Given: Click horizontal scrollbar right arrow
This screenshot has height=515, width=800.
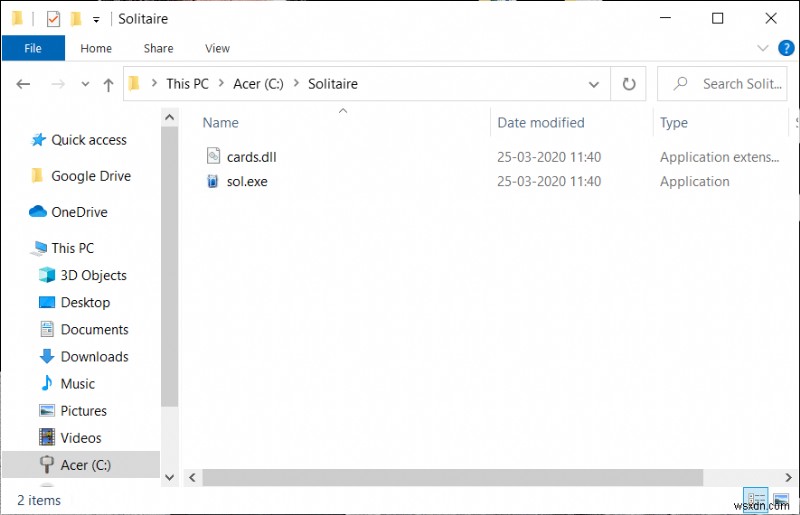Looking at the screenshot, I should click(x=788, y=478).
